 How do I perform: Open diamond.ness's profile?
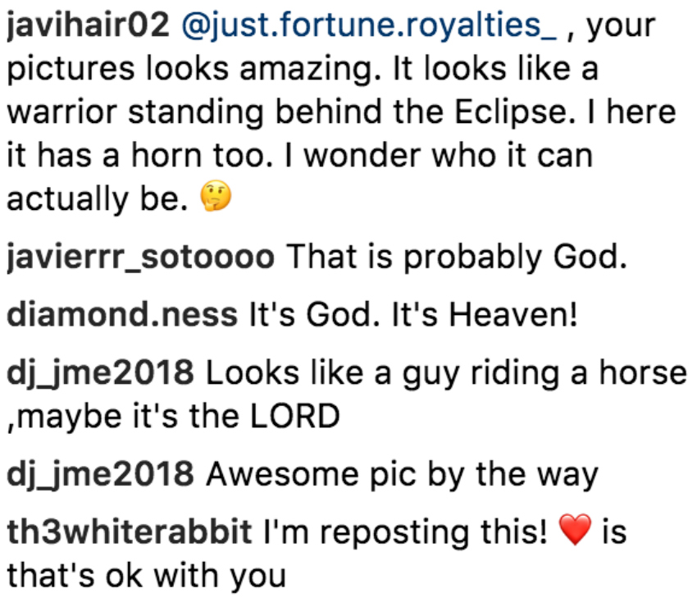(122, 315)
